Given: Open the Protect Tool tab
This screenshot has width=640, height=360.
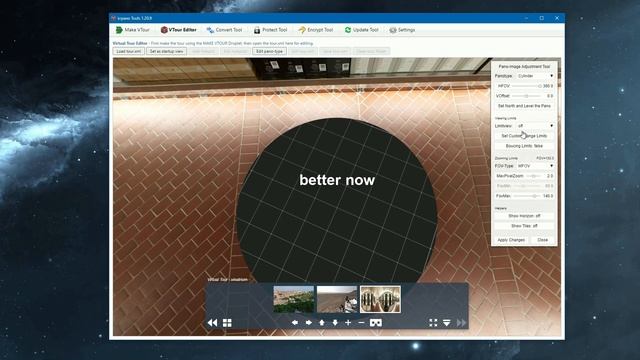Looking at the screenshot, I should pos(270,30).
